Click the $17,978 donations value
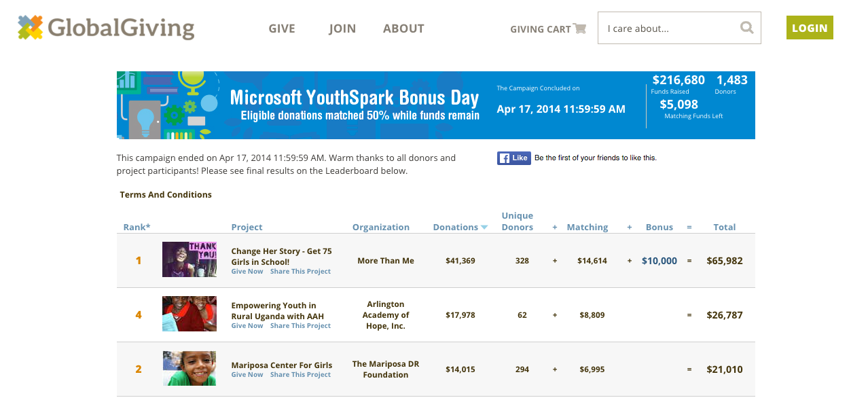Screen dimensions: 868x400 click(460, 315)
